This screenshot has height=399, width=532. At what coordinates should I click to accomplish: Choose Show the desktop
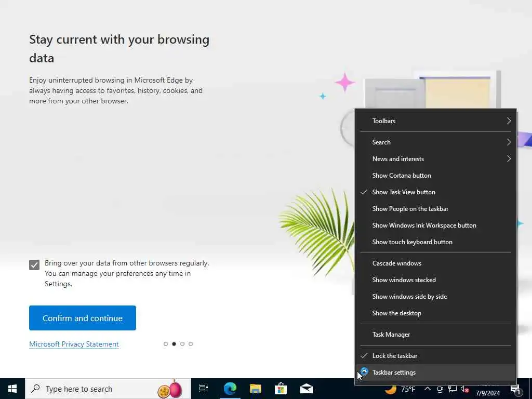tap(436, 313)
